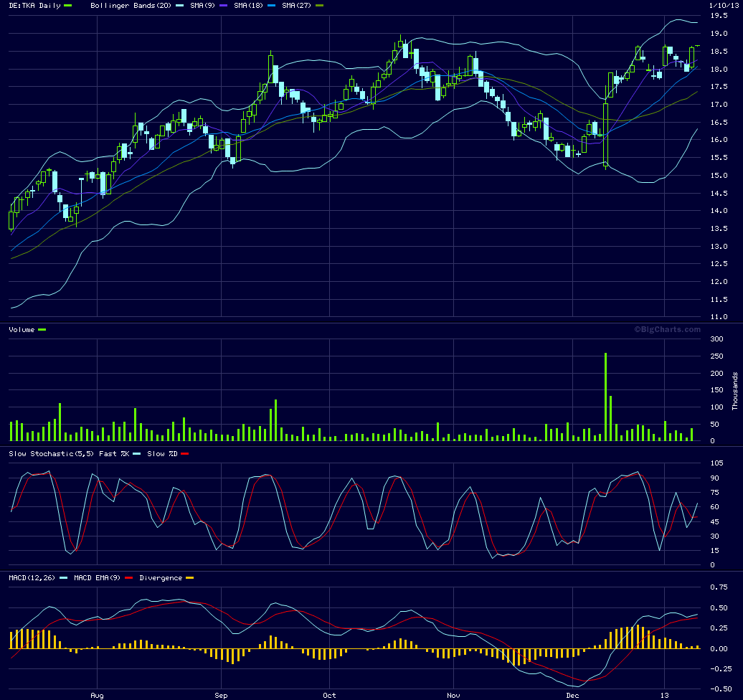Click the 300 volume axis label
Screen dimensions: 743x700
(717, 339)
